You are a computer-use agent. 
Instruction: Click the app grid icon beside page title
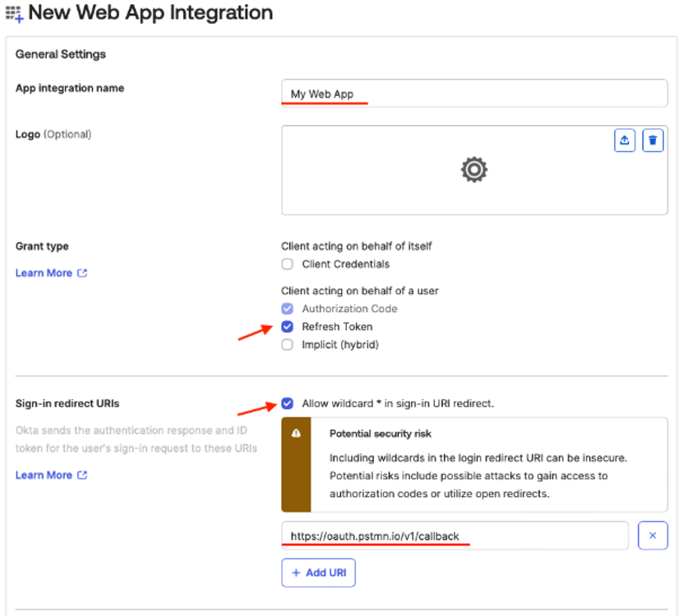point(14,14)
